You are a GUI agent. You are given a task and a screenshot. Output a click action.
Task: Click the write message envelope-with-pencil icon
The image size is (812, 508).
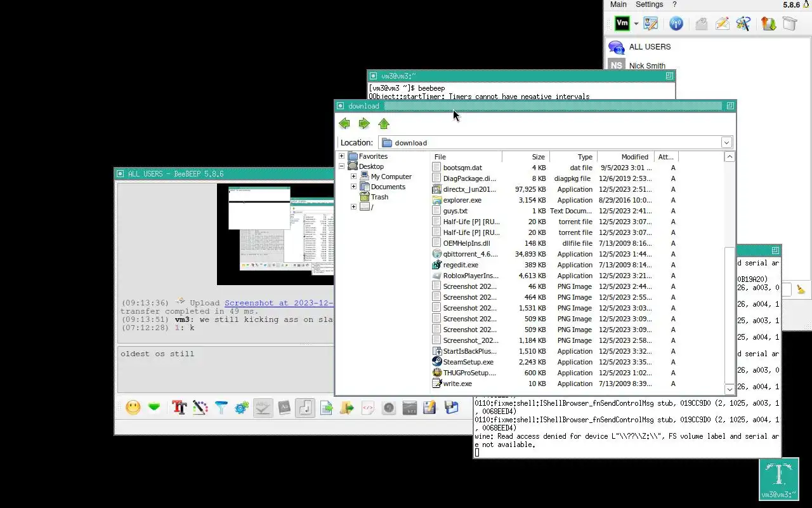tap(722, 23)
